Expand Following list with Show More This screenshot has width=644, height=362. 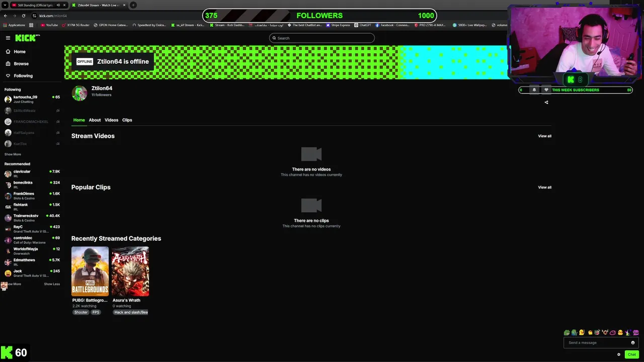click(13, 154)
